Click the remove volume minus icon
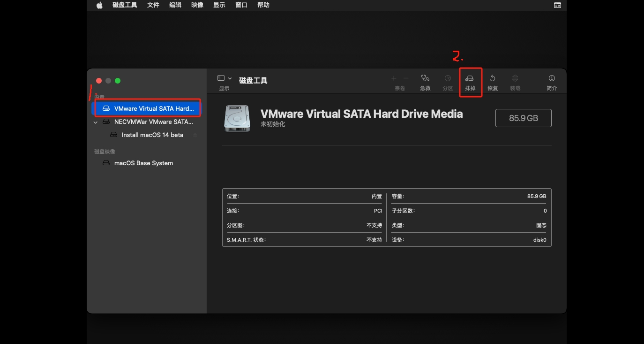Viewport: 644px width, 344px height. click(x=406, y=78)
